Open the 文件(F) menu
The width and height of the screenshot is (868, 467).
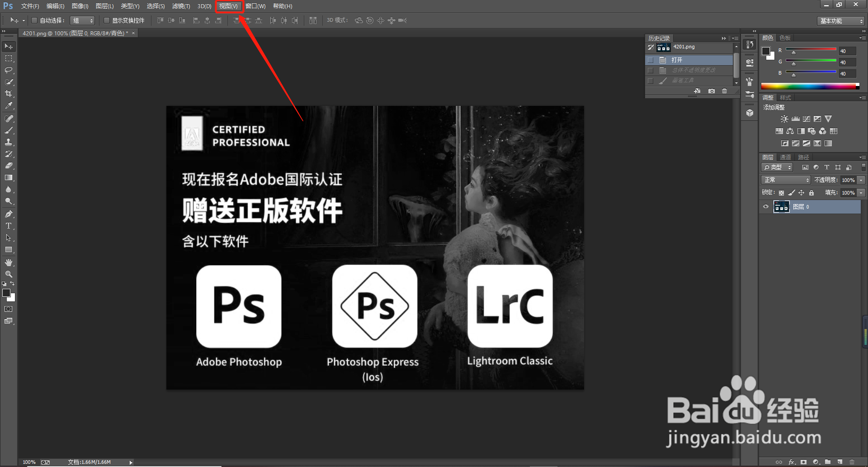pos(30,6)
